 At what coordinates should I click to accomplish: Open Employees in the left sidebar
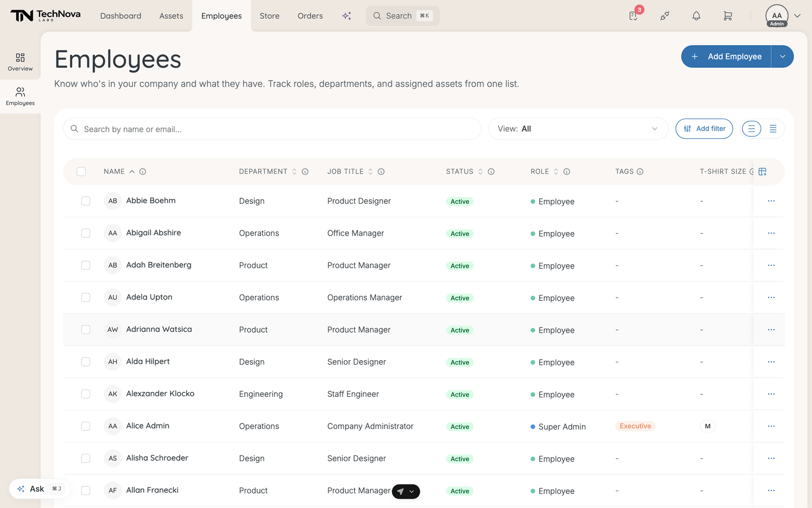[x=20, y=97]
